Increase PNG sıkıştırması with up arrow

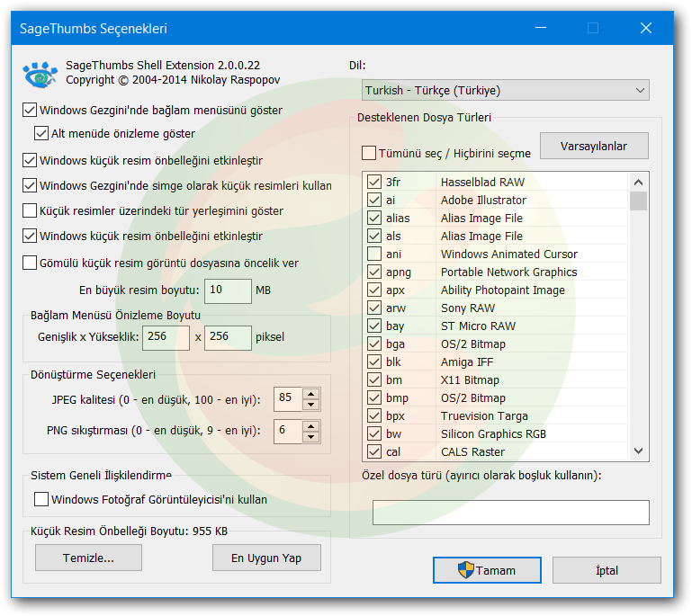tap(311, 426)
